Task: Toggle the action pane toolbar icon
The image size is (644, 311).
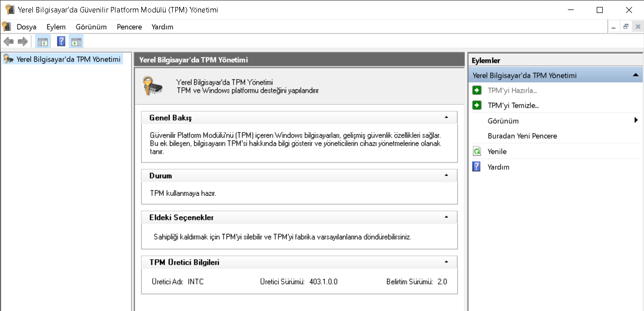Action: (76, 41)
